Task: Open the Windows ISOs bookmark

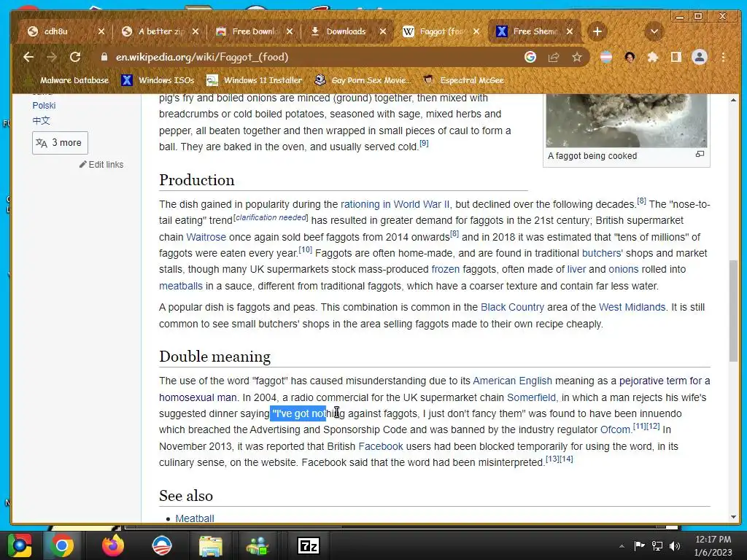Action: (x=158, y=80)
